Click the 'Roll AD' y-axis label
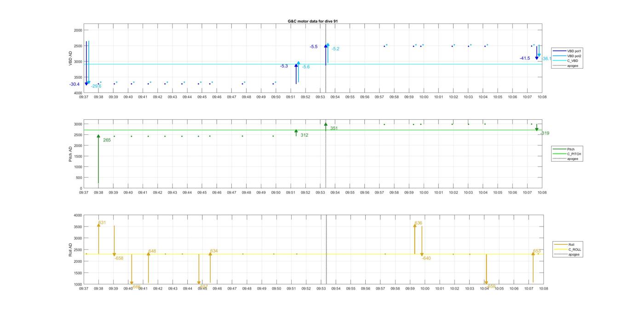The image size is (644, 319). point(71,250)
